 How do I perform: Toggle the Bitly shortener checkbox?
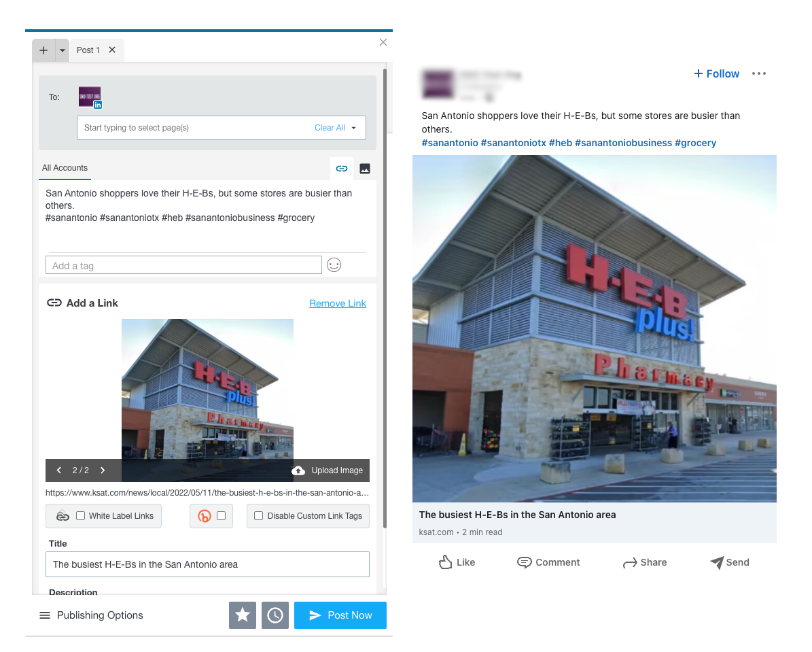point(221,516)
